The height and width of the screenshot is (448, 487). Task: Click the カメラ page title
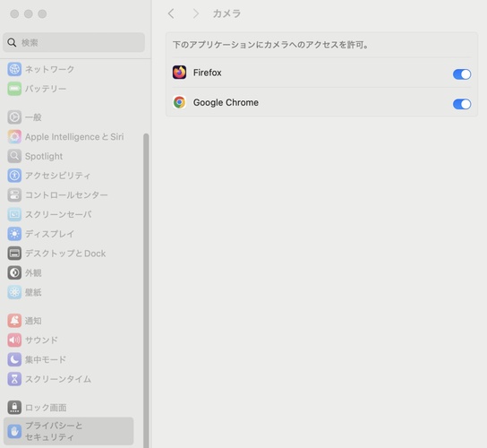[x=226, y=13]
